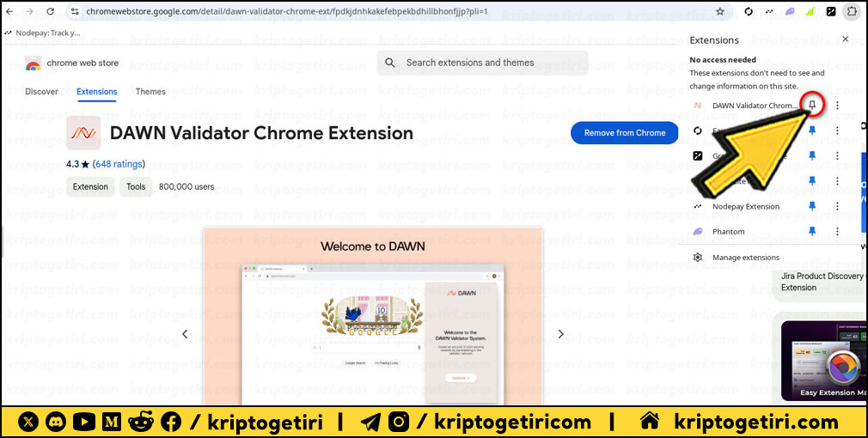Toggle the Extensions puzzle-piece menu
The image size is (868, 438).
pyautogui.click(x=852, y=11)
